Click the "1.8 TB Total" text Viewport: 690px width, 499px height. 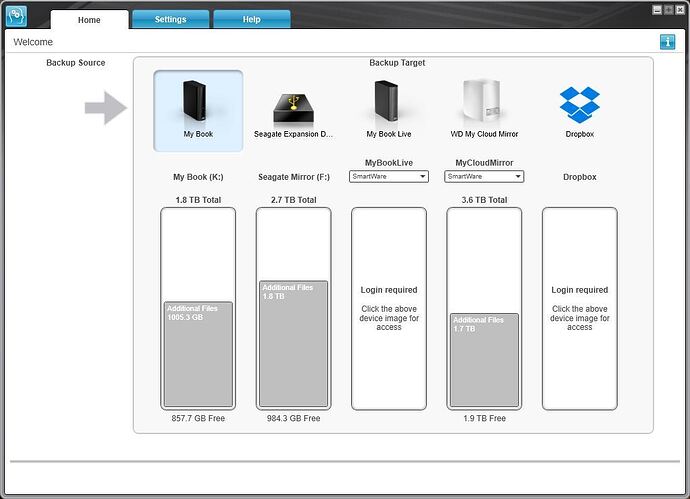(198, 200)
